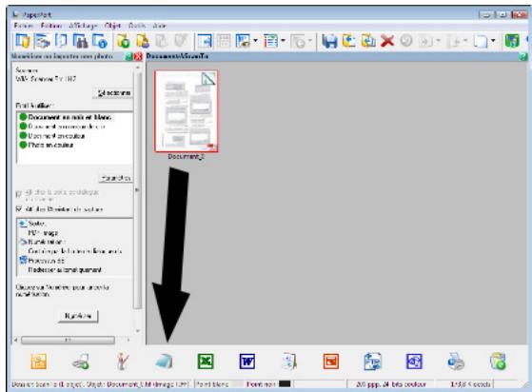Click the page view toolbar icon
Viewport: 532px width, 392px height.
[x=62, y=41]
